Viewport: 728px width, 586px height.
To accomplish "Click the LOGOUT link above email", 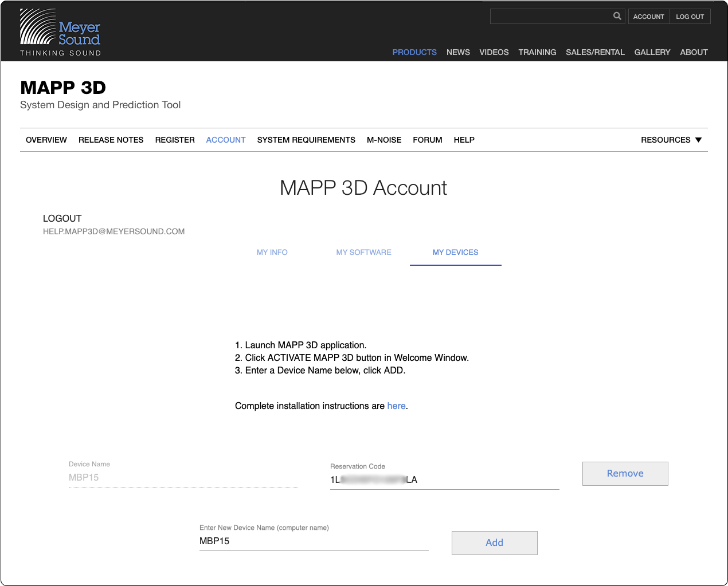I will tap(62, 218).
